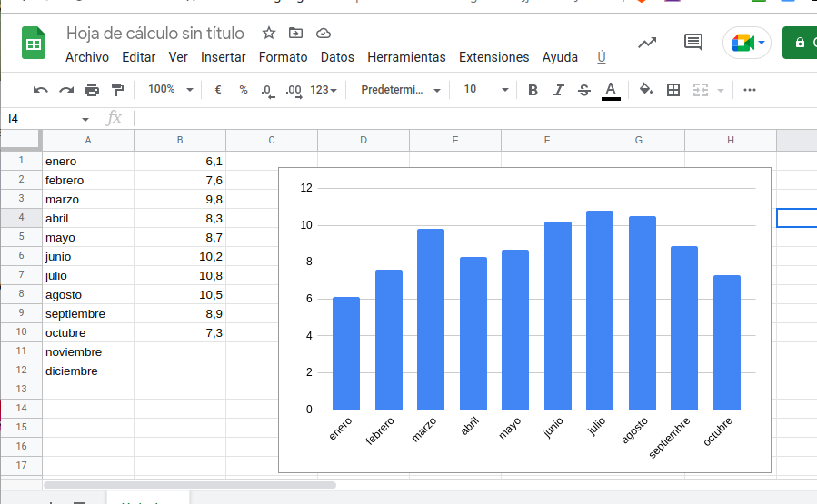Check the cloud save status icon
The width and height of the screenshot is (817, 504).
pyautogui.click(x=323, y=34)
